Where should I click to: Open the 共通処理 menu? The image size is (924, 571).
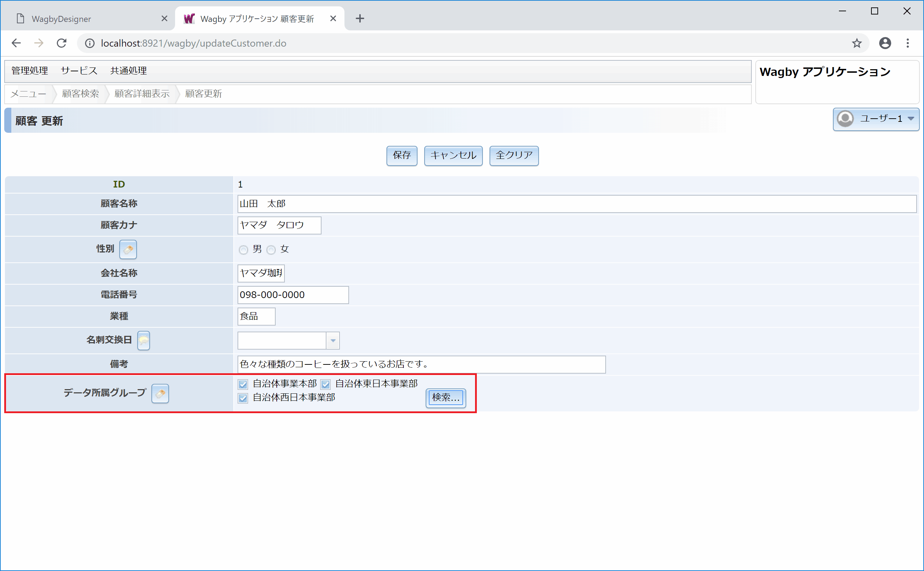128,71
